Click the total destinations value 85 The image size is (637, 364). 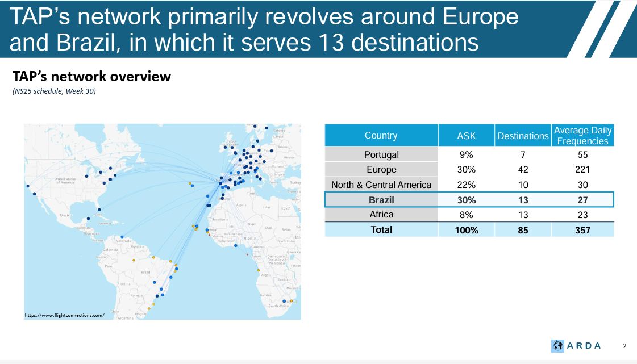[x=523, y=230]
